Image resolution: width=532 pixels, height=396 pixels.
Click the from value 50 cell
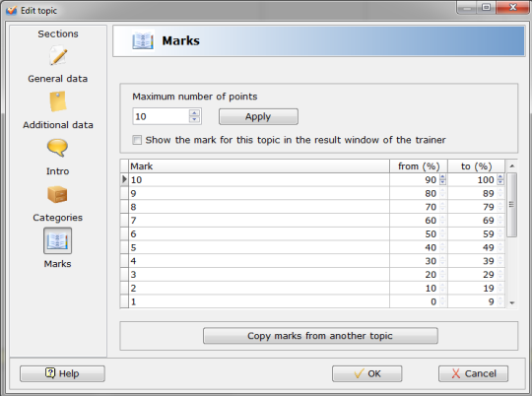(419, 234)
